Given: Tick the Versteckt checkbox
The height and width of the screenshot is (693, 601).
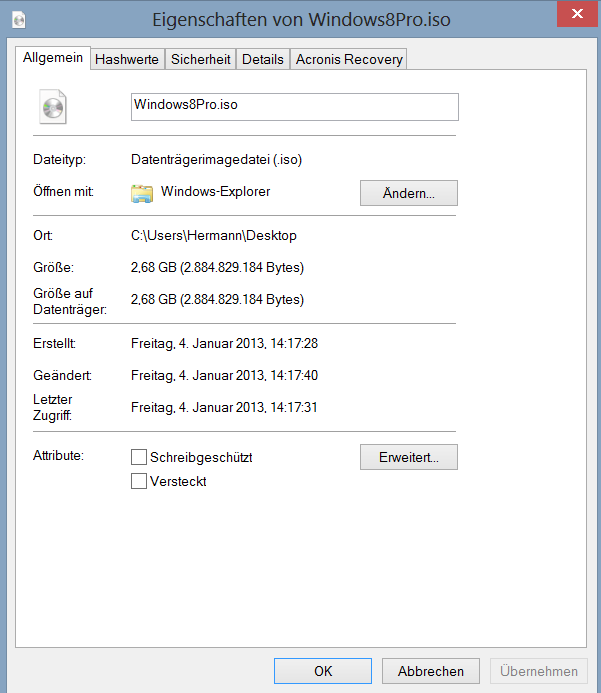Looking at the screenshot, I should click(139, 481).
